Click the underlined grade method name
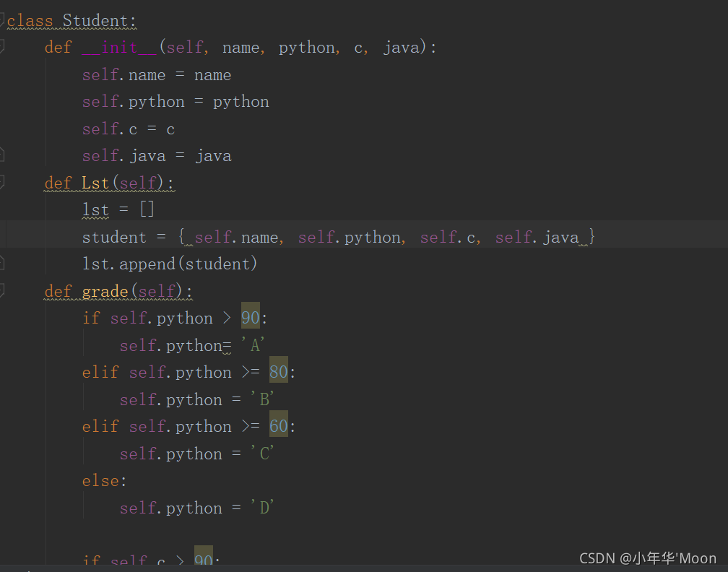The width and height of the screenshot is (728, 572). [x=105, y=292]
